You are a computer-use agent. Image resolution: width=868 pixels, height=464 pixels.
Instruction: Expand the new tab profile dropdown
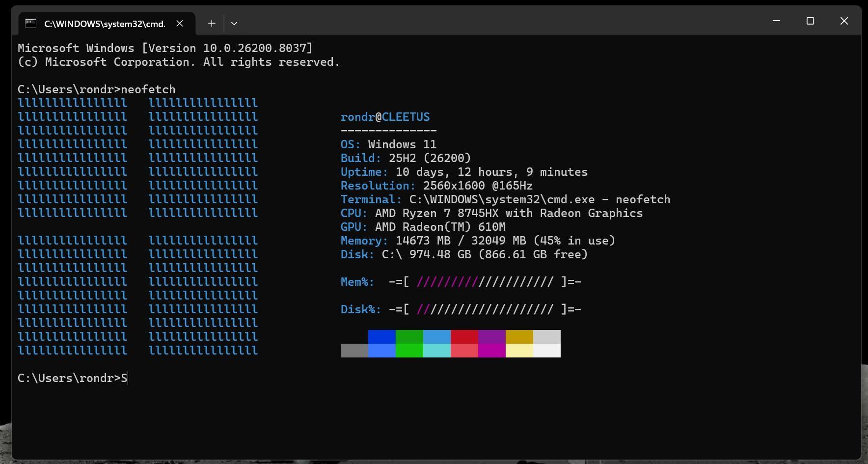point(234,24)
